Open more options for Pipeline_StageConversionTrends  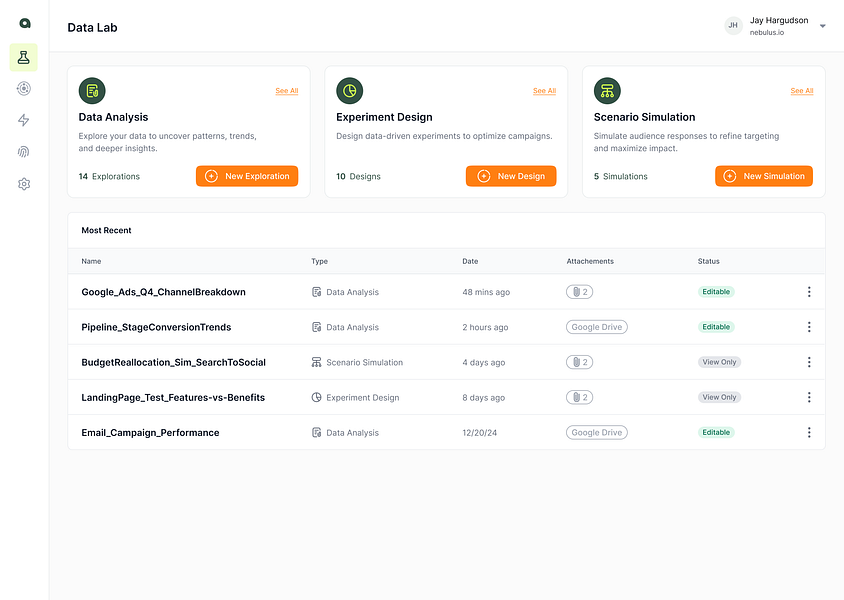click(x=809, y=327)
